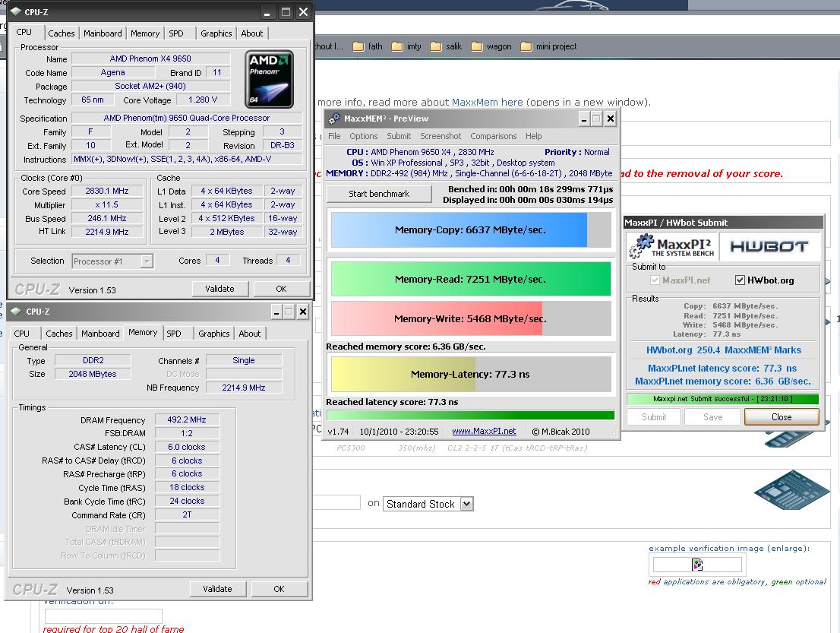The width and height of the screenshot is (840, 633).
Task: Click Save in the HWbot Submit dialog
Action: click(x=713, y=417)
